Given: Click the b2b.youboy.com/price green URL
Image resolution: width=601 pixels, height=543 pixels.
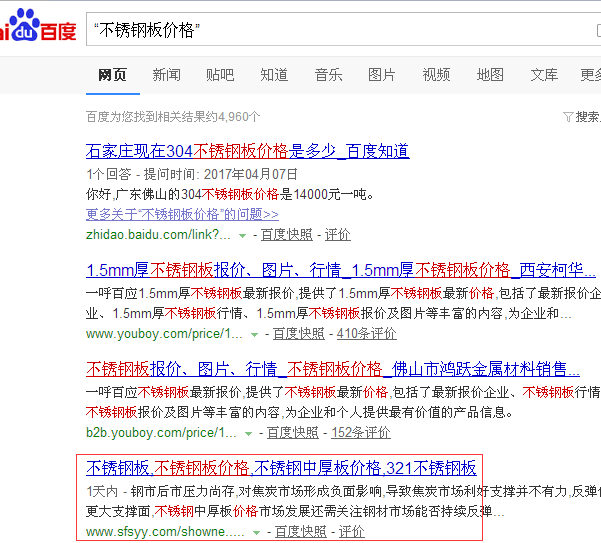Looking at the screenshot, I should [161, 433].
